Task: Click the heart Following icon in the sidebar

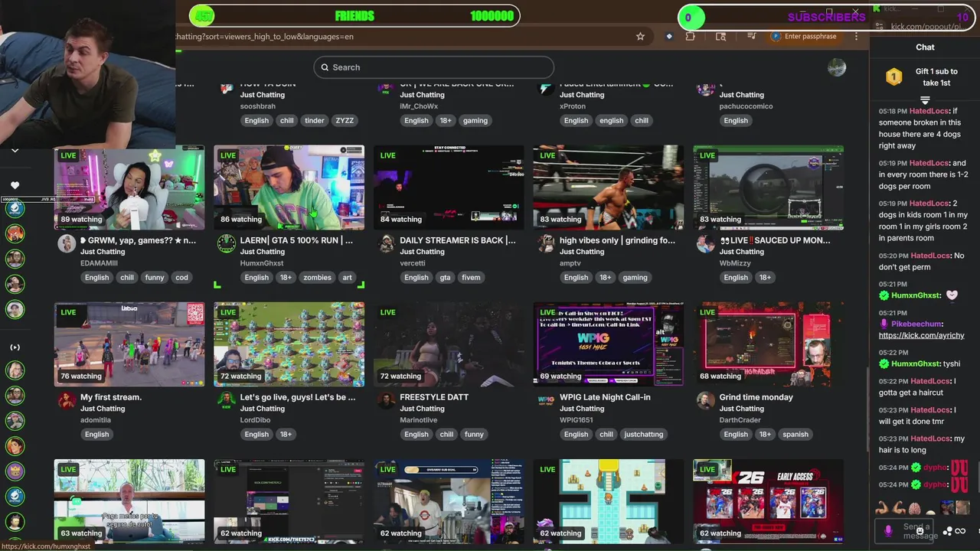Action: point(15,184)
